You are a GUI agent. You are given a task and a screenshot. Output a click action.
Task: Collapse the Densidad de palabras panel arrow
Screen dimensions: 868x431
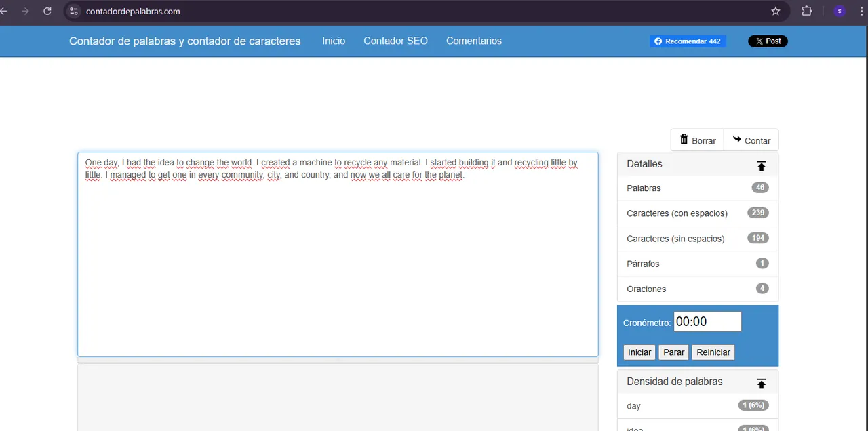[762, 383]
